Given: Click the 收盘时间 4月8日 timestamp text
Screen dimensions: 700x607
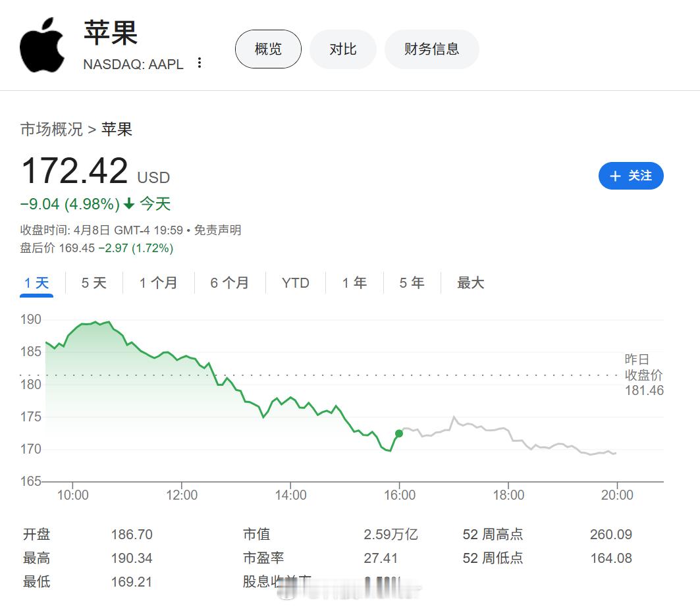Looking at the screenshot, I should 102,230.
